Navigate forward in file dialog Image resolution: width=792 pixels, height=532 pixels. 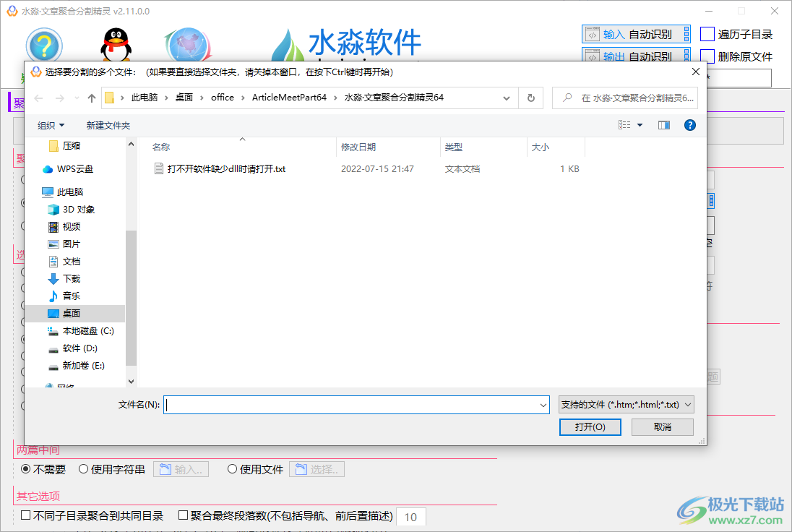point(59,98)
